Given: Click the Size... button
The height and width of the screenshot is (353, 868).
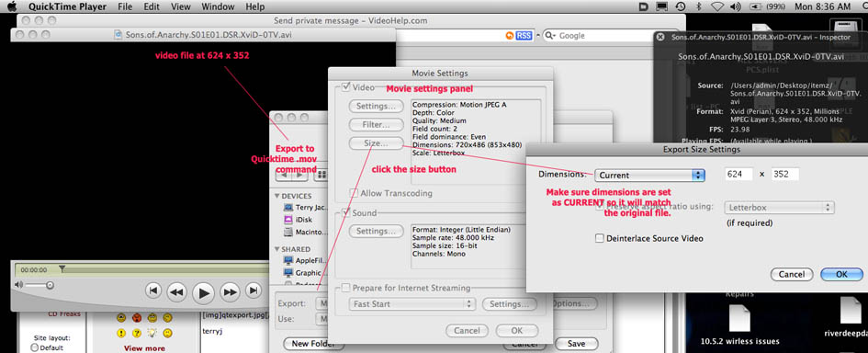Looking at the screenshot, I should click(376, 143).
